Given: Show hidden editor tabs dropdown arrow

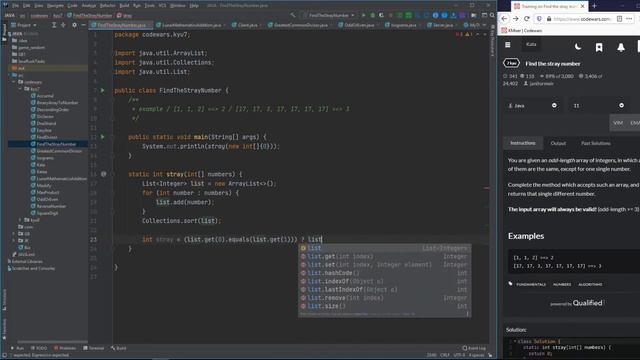Looking at the screenshot, I should (484, 25).
